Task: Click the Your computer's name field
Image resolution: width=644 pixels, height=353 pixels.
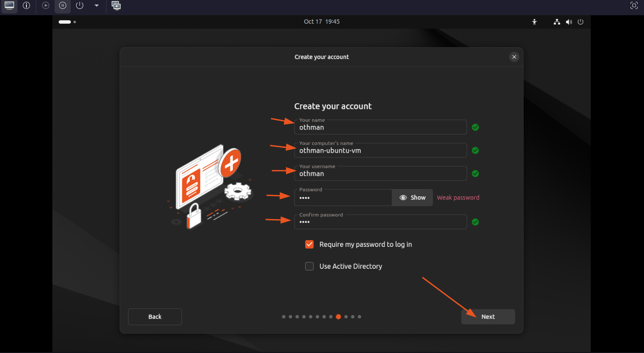Action: click(380, 151)
